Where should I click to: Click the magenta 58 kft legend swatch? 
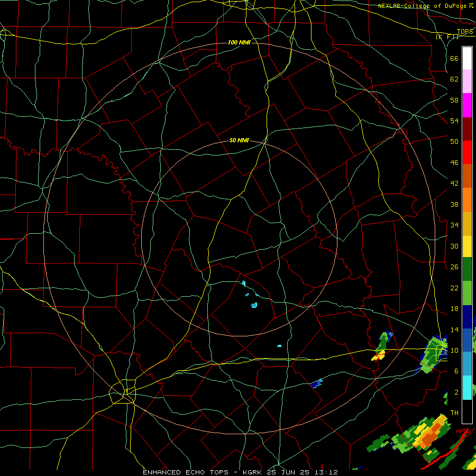pos(467,105)
